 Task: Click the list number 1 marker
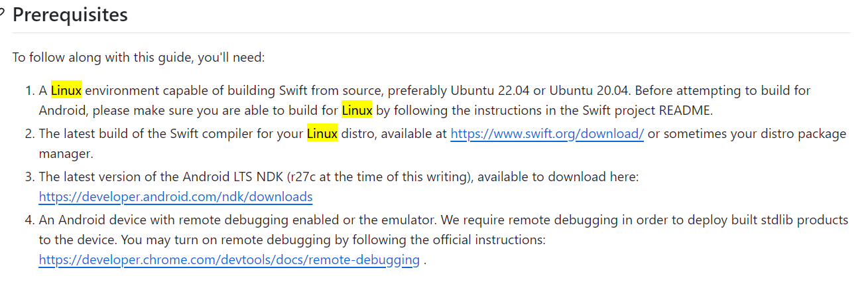[x=29, y=90]
